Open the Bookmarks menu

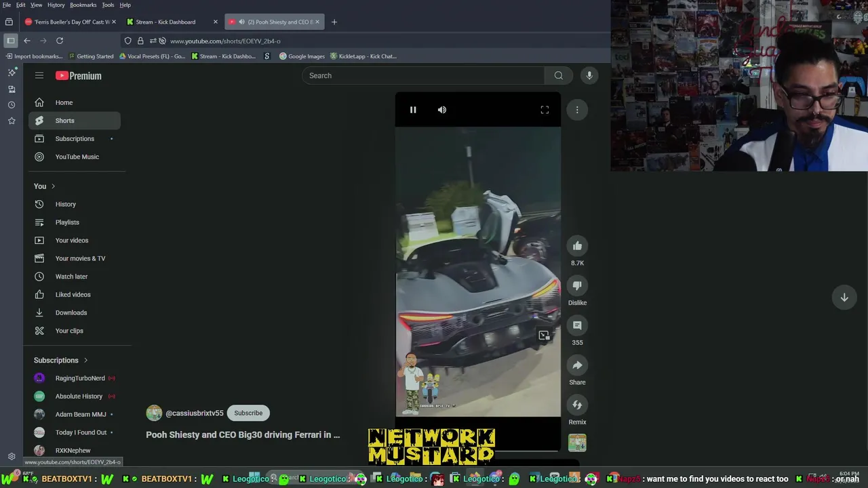[x=83, y=5]
